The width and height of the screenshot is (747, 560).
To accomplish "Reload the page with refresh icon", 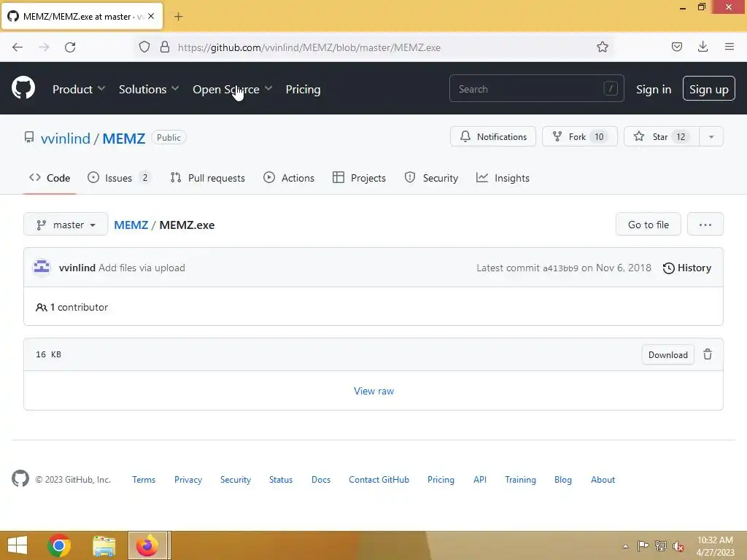I will 70,47.
